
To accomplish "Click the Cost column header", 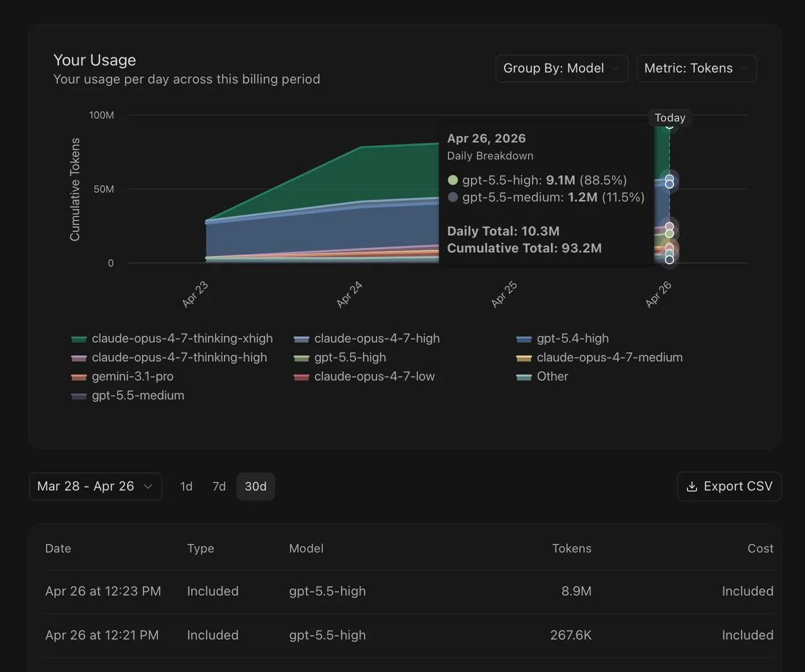I will point(760,549).
